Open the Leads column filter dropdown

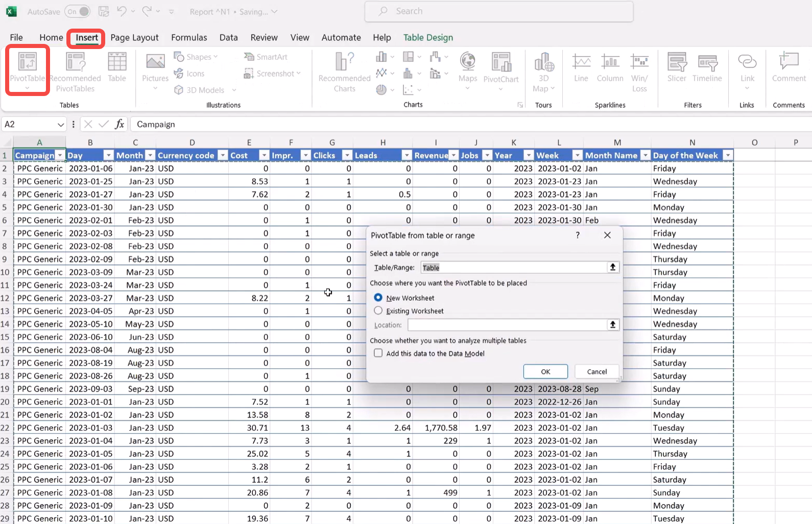pyautogui.click(x=407, y=155)
